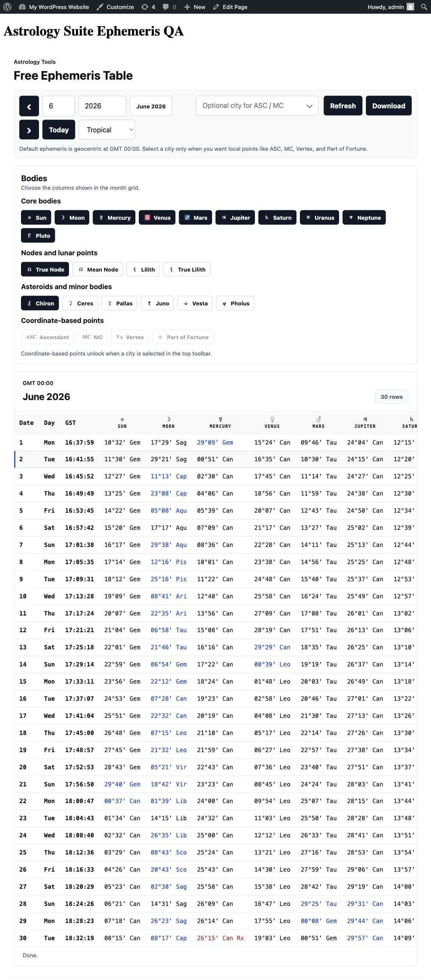Click the Jupiter column header glyph
This screenshot has width=431, height=980.
365,419
